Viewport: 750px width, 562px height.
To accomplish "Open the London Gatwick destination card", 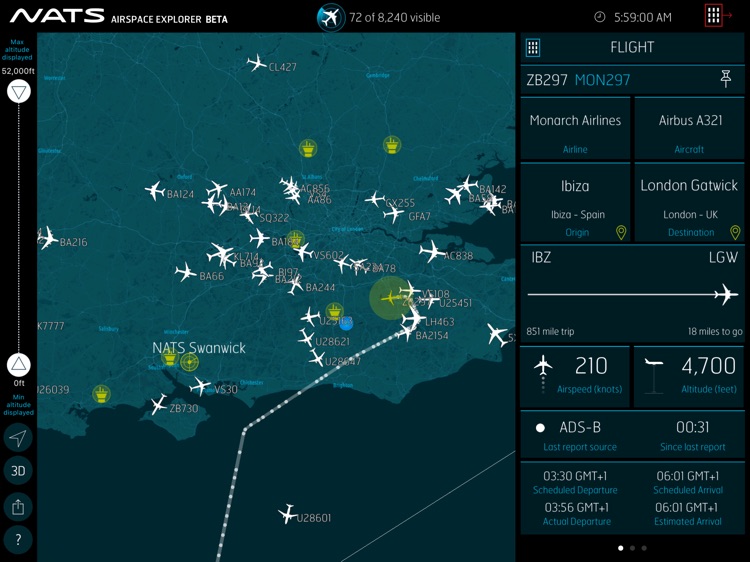I will [689, 203].
